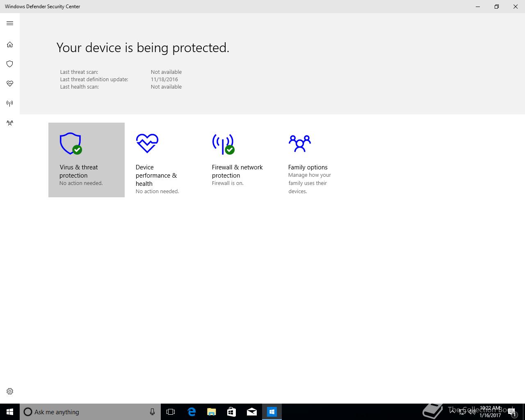Open the Device performance & health tile

coord(163,160)
